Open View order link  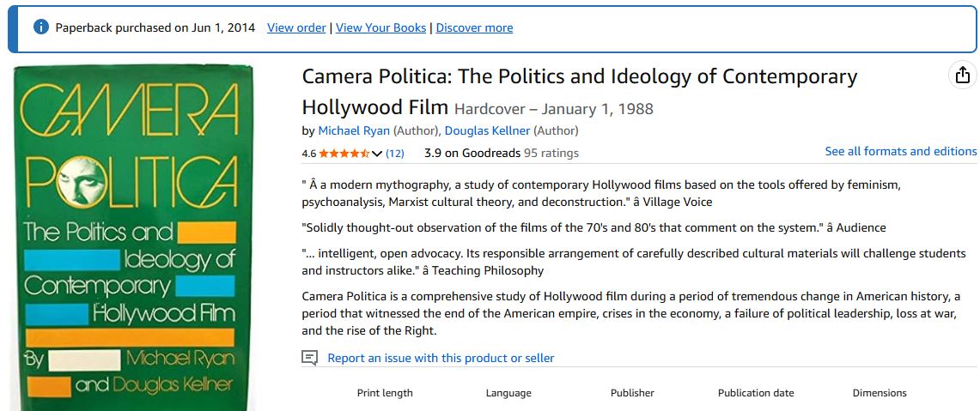click(296, 27)
